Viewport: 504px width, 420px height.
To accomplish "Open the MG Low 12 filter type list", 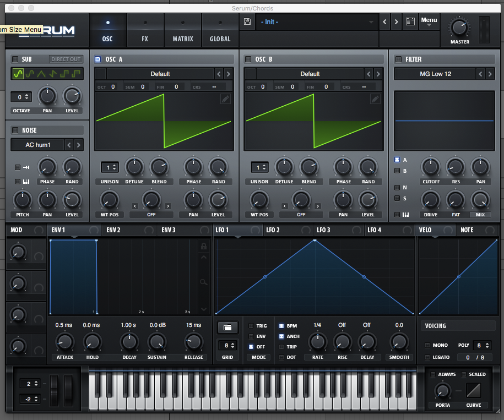I will tap(435, 74).
